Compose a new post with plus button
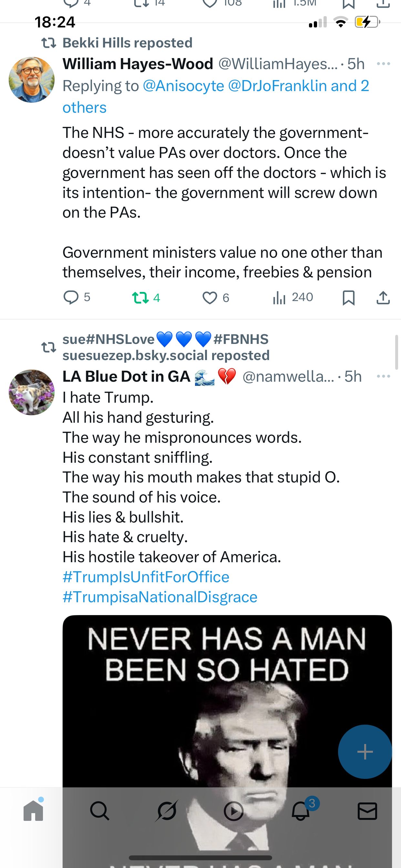Viewport: 401px width, 868px height. [x=365, y=751]
